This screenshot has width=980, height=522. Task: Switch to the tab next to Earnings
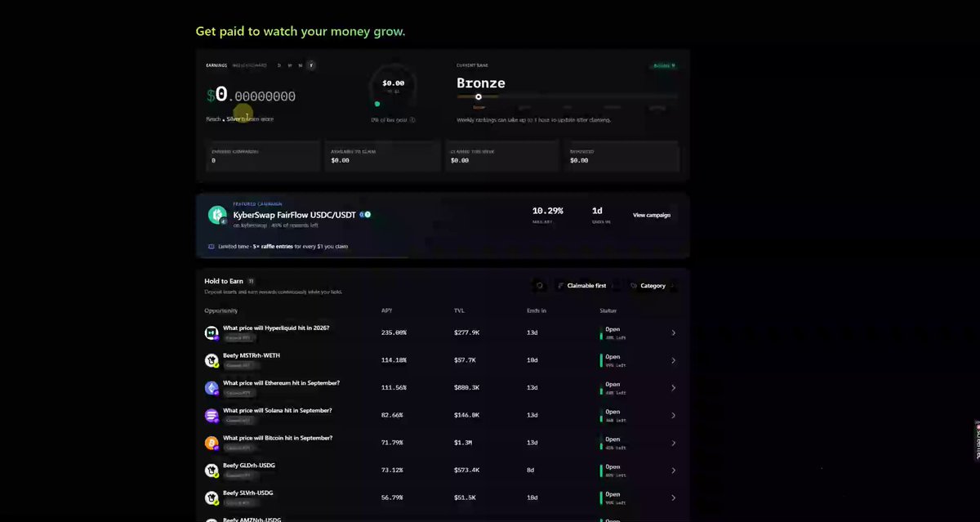tap(249, 65)
